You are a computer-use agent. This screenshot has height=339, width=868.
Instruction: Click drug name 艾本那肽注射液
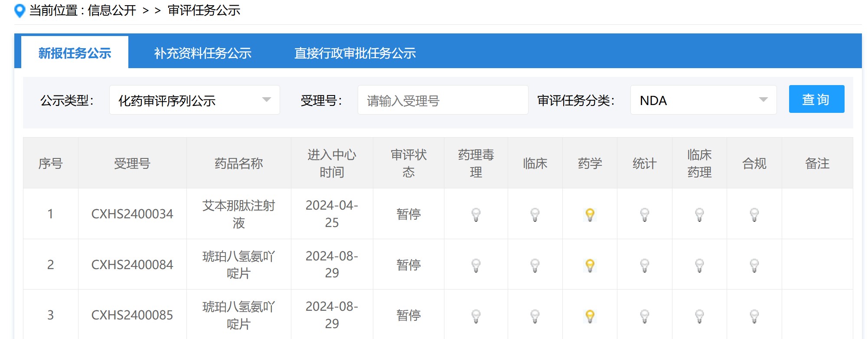239,214
